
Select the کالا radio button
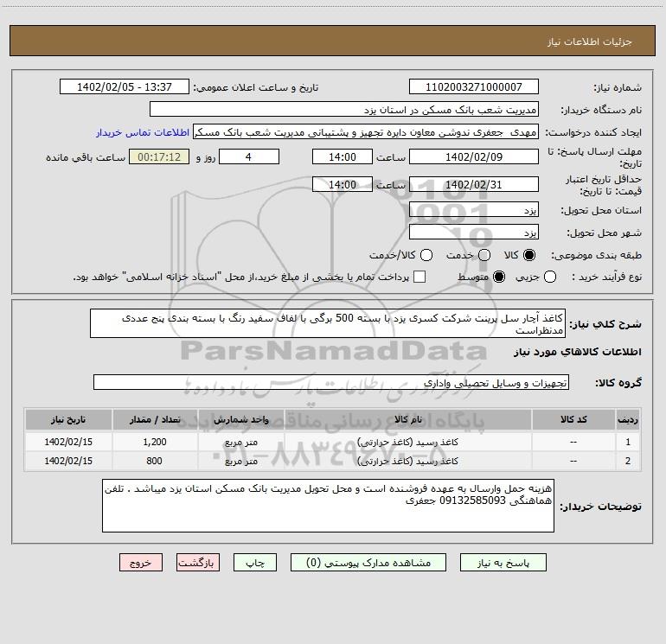click(x=529, y=255)
